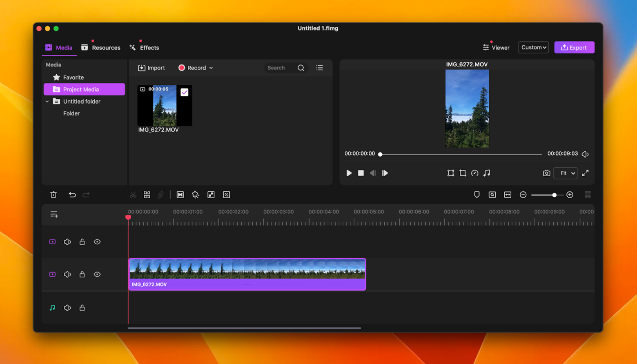
Task: Toggle the checkbox on IMG_6272.MOV thumbnail
Action: pos(185,92)
